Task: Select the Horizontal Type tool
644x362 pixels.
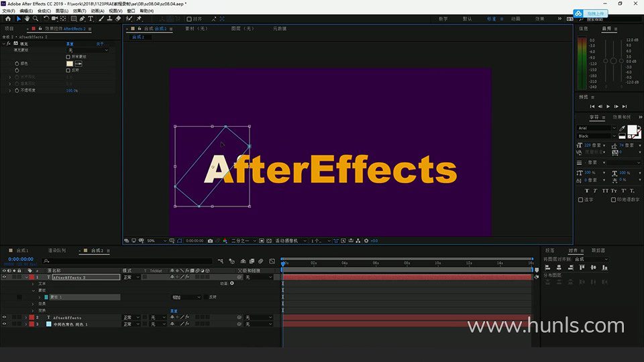Action: [x=91, y=19]
